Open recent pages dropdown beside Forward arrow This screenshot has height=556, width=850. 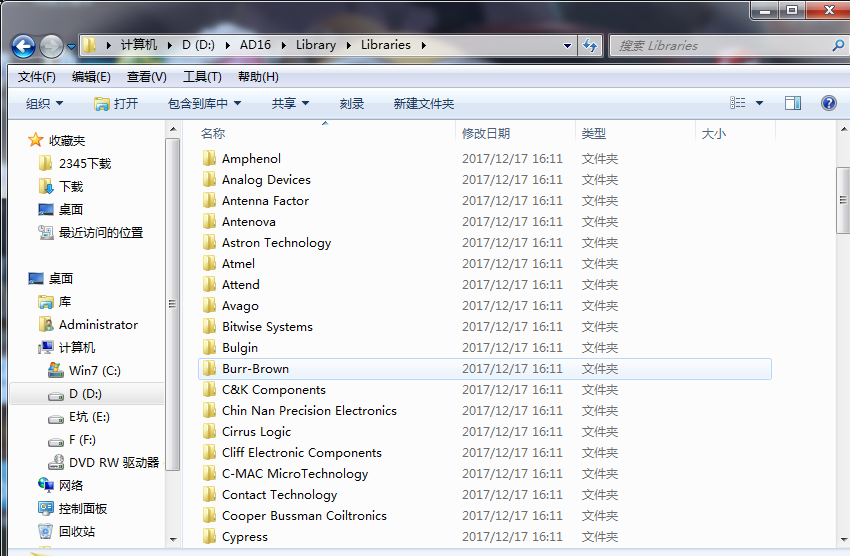pyautogui.click(x=71, y=47)
